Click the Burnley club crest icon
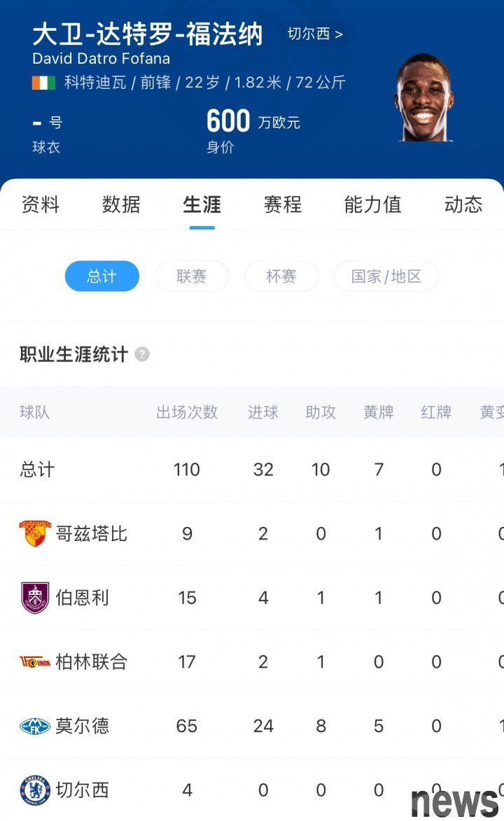The width and height of the screenshot is (504, 821). [x=34, y=598]
